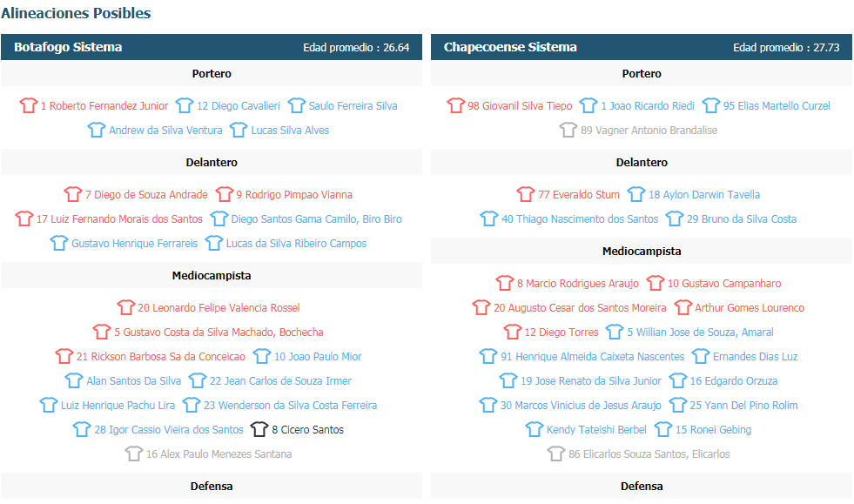The height and width of the screenshot is (504, 854).
Task: Open Joao Paulo Mior player link
Action: coord(318,356)
